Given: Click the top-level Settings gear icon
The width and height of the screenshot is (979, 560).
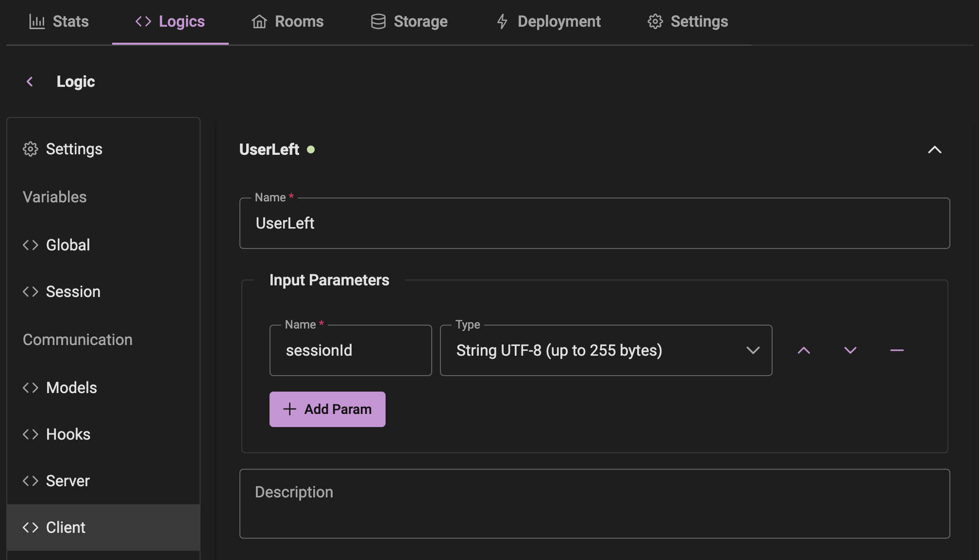Looking at the screenshot, I should 655,21.
